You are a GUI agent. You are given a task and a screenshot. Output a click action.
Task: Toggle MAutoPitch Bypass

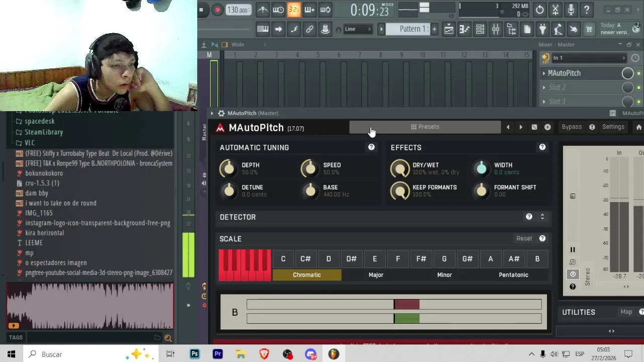[572, 127]
